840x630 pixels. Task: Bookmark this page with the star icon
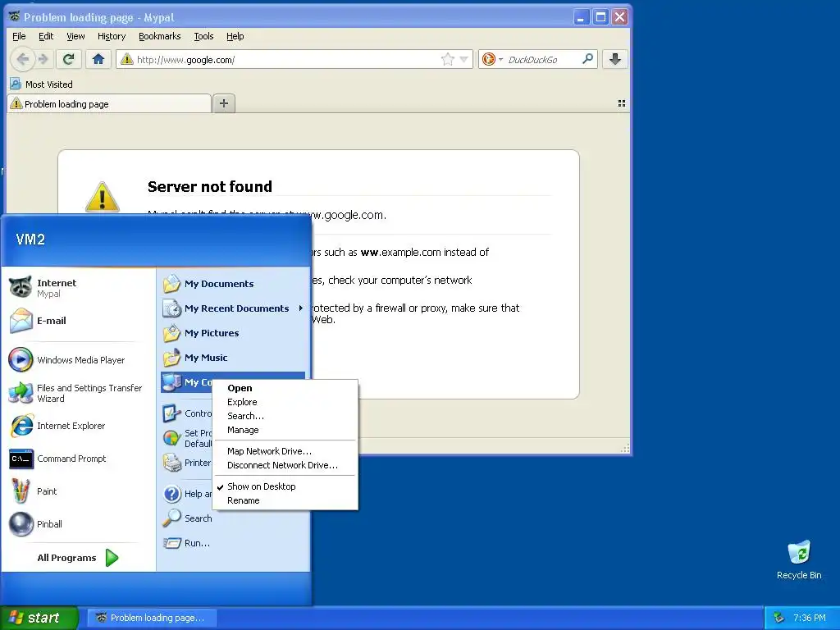[x=447, y=59]
